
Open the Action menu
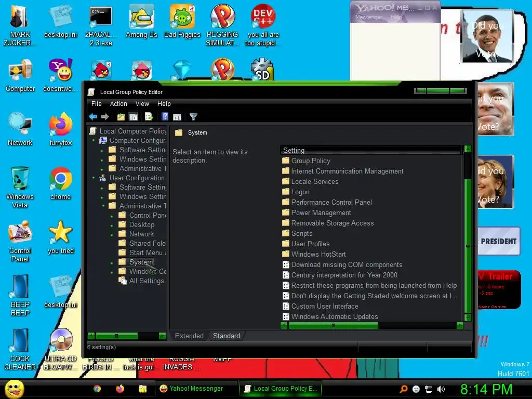point(118,104)
